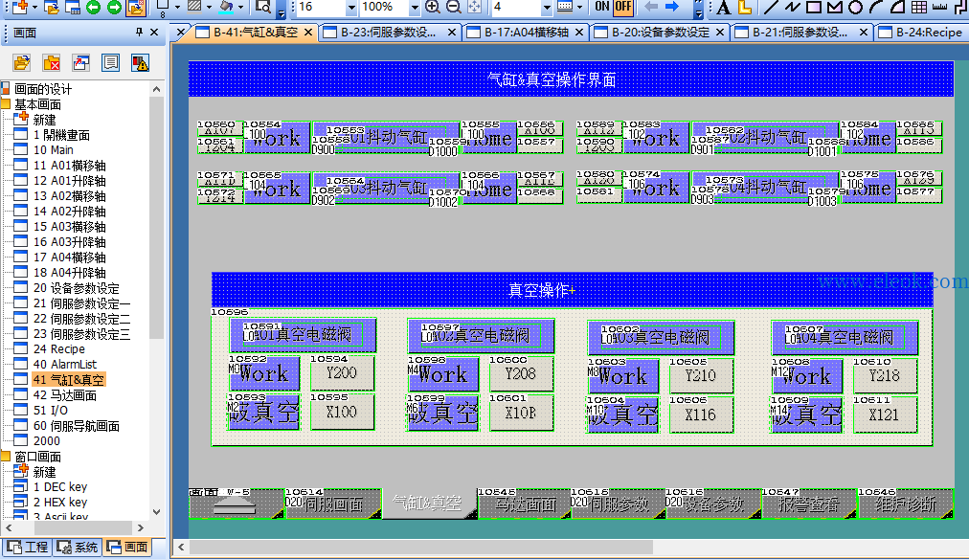Select the rectangle drawing tool
Screen dimensions: 969x560
coord(814,8)
